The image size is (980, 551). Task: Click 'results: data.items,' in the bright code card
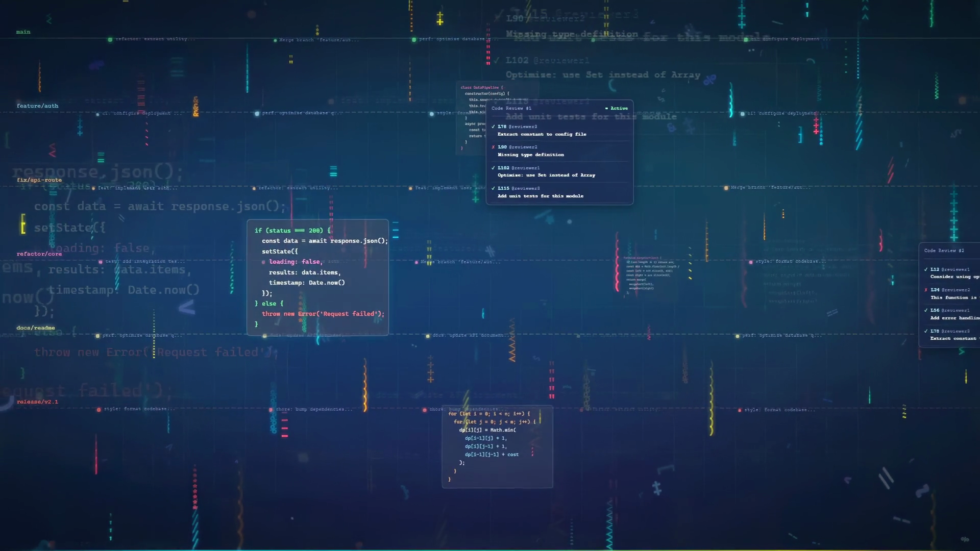tap(305, 272)
